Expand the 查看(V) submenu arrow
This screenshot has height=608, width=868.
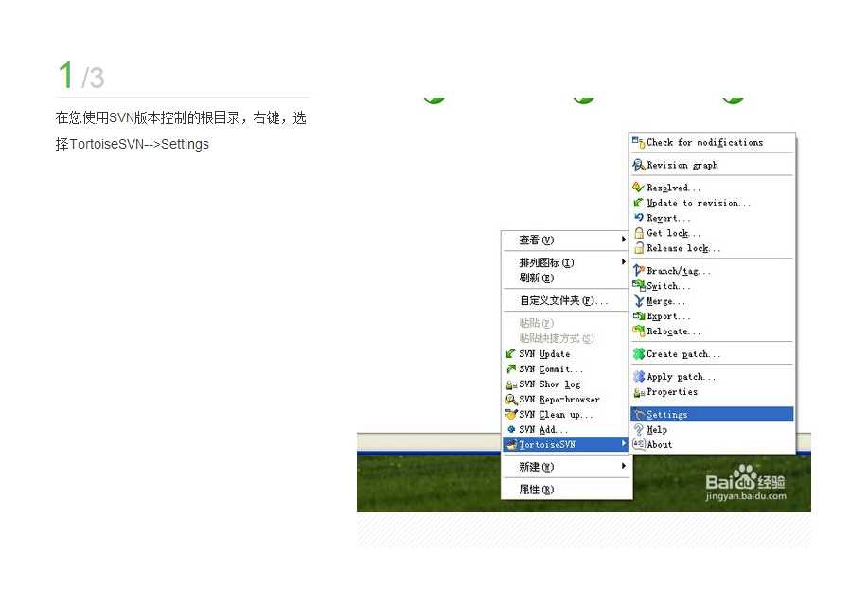(624, 240)
